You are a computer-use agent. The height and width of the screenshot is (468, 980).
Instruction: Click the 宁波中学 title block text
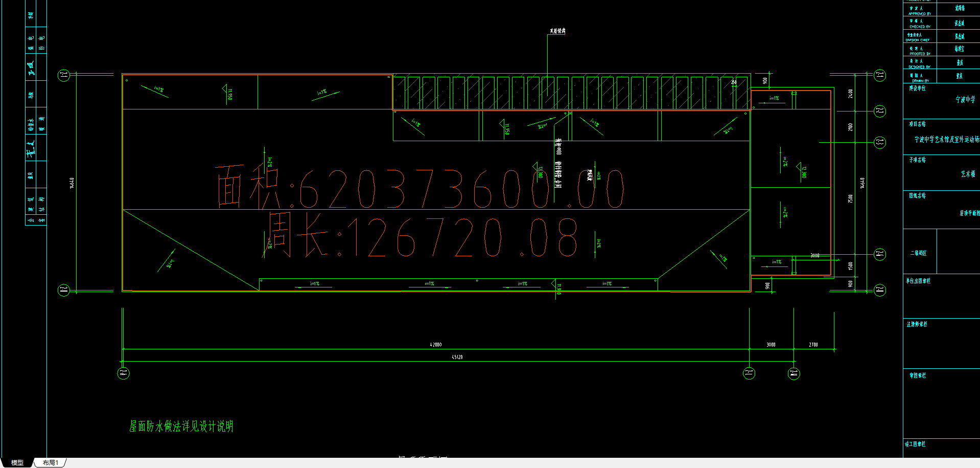pyautogui.click(x=965, y=99)
